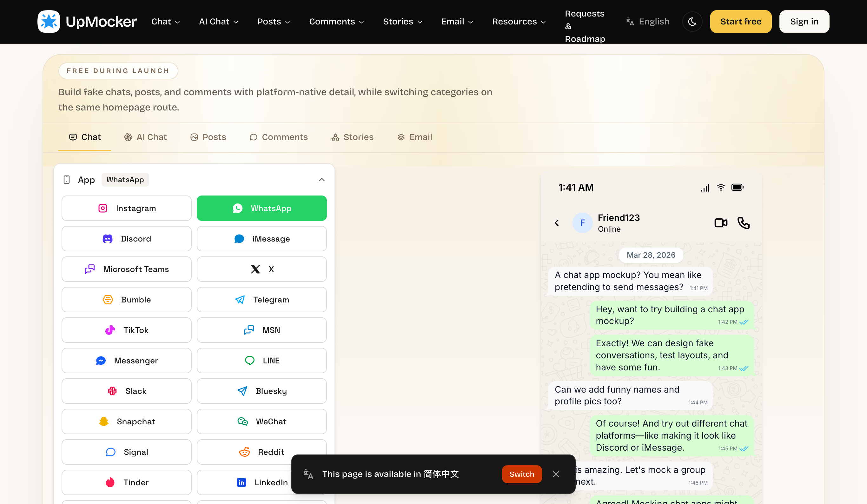867x504 pixels.
Task: Select MSN chat style
Action: pos(261,330)
